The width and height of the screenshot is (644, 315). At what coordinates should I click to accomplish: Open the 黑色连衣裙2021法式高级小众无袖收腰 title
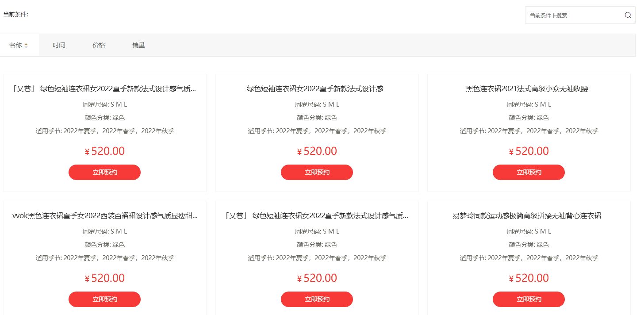pos(529,89)
